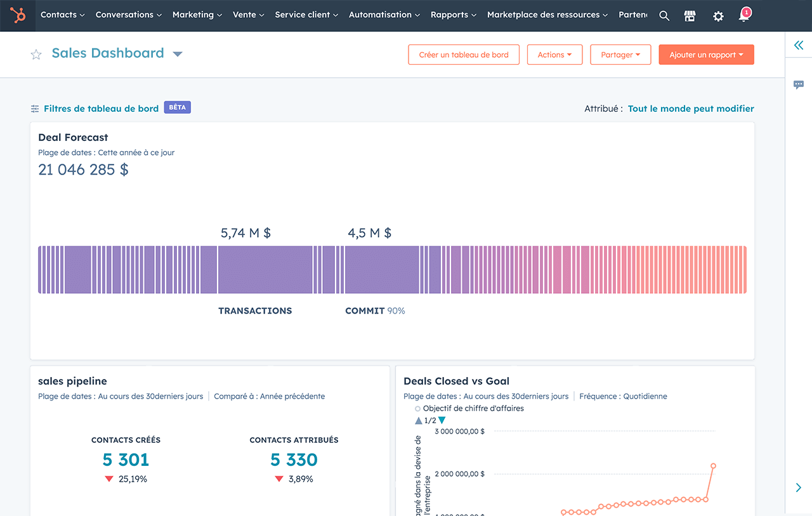Open the comments panel icon
This screenshot has height=516, width=812.
pos(798,84)
